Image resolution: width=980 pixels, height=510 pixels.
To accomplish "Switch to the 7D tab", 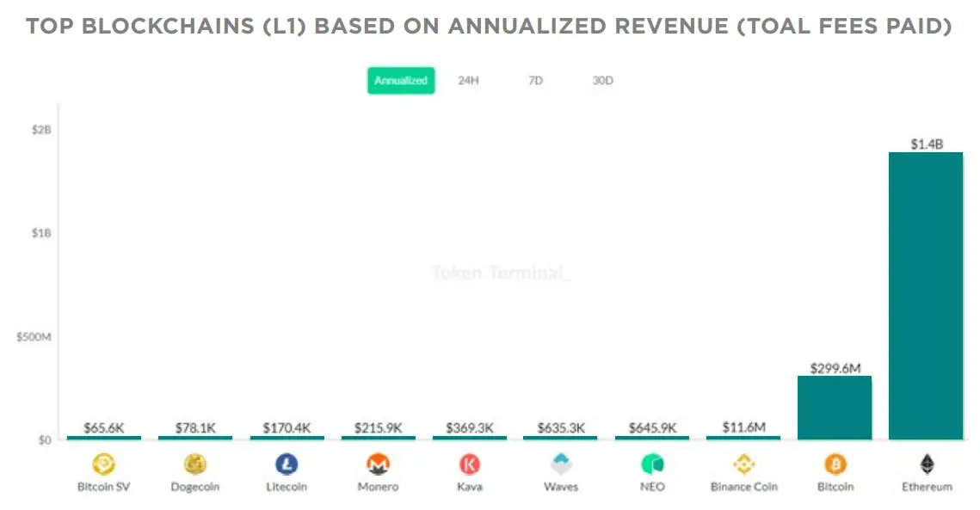I will point(536,81).
